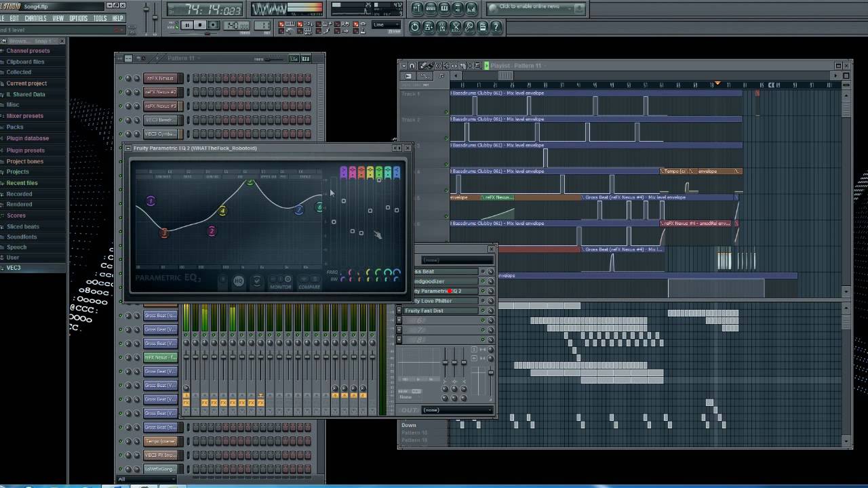Select the VEC3 folder in browser
The width and height of the screenshot is (868, 488).
(x=13, y=268)
